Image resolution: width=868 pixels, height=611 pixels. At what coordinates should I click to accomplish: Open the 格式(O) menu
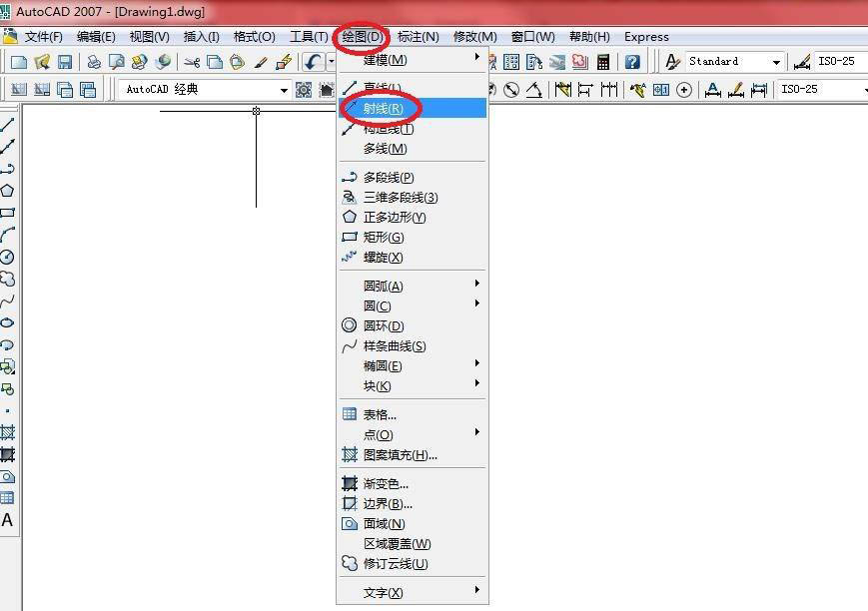(254, 37)
